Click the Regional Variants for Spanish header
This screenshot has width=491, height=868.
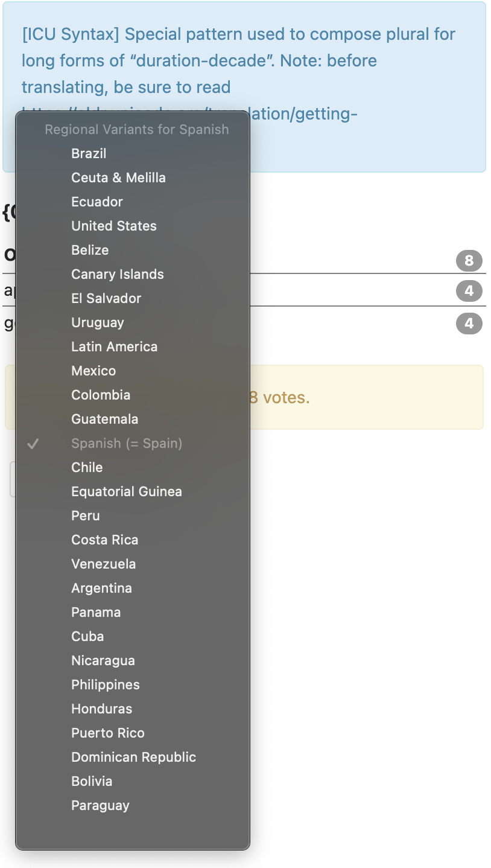point(136,129)
